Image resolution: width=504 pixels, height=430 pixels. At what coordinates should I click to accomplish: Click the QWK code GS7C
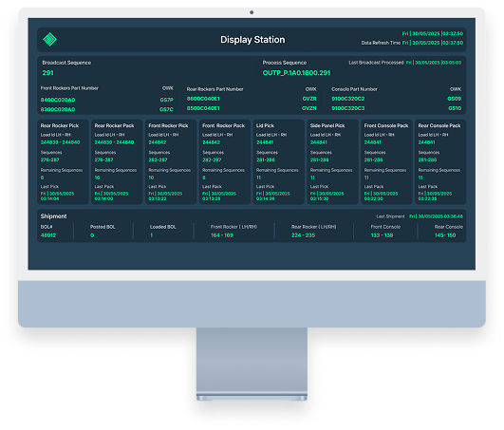[x=166, y=109]
